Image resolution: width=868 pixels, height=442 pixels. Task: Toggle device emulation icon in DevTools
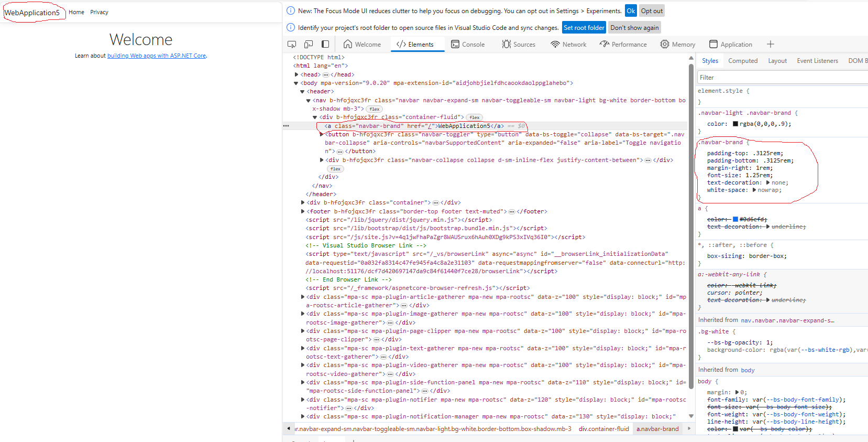309,45
